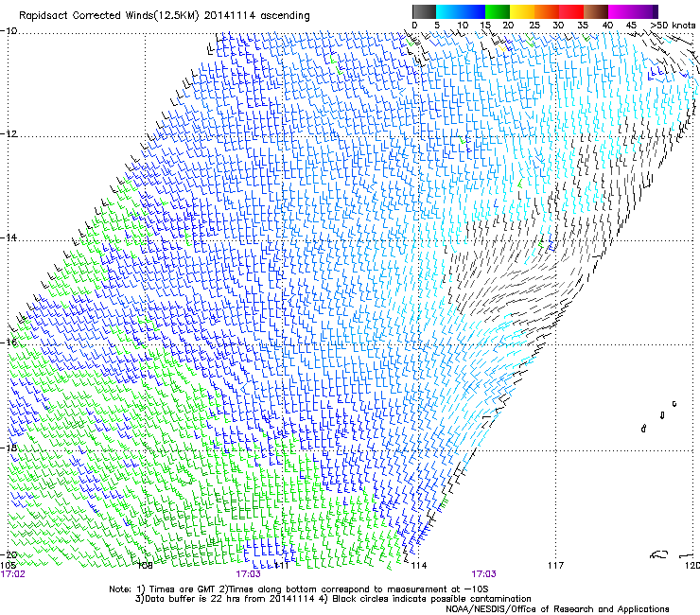Click the -12 latitude axis label

click(9, 134)
